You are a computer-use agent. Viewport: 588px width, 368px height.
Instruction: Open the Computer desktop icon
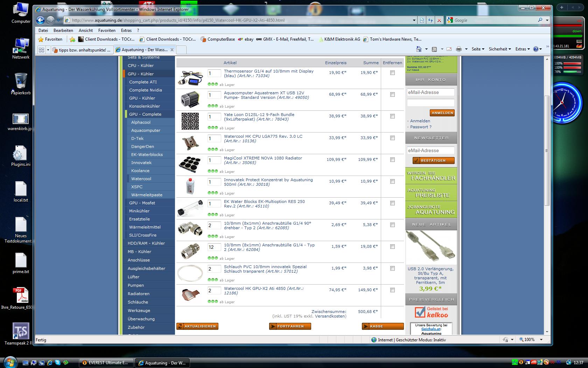point(21,13)
